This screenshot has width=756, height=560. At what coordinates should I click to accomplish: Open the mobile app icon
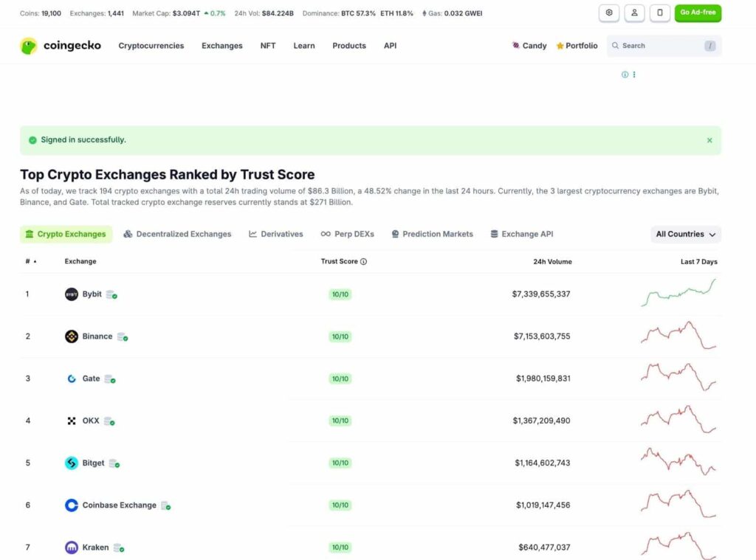(x=659, y=13)
